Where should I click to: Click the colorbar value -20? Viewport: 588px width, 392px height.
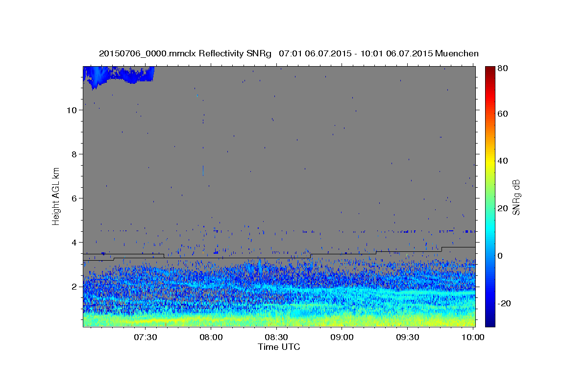(x=505, y=303)
